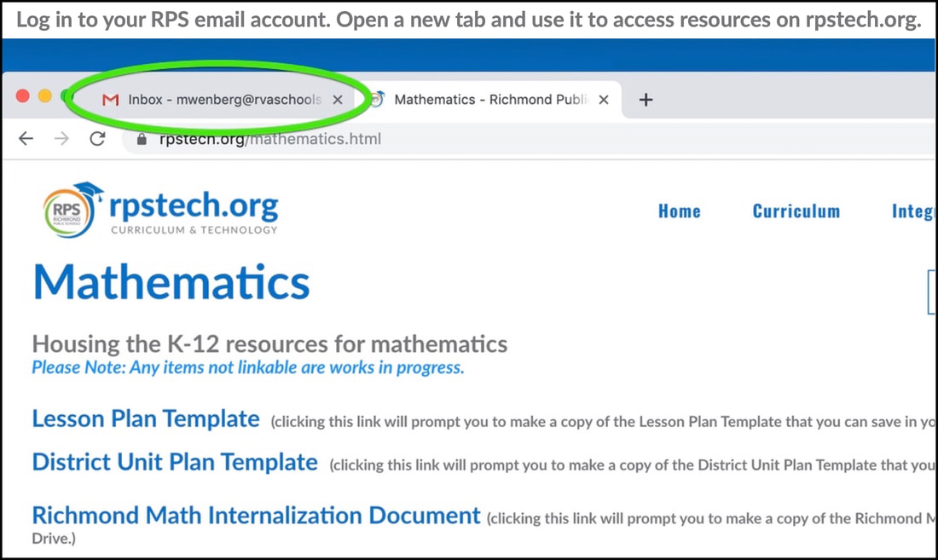The height and width of the screenshot is (560, 938).
Task: Click the RPS rpstech.org logo
Action: coord(160,210)
